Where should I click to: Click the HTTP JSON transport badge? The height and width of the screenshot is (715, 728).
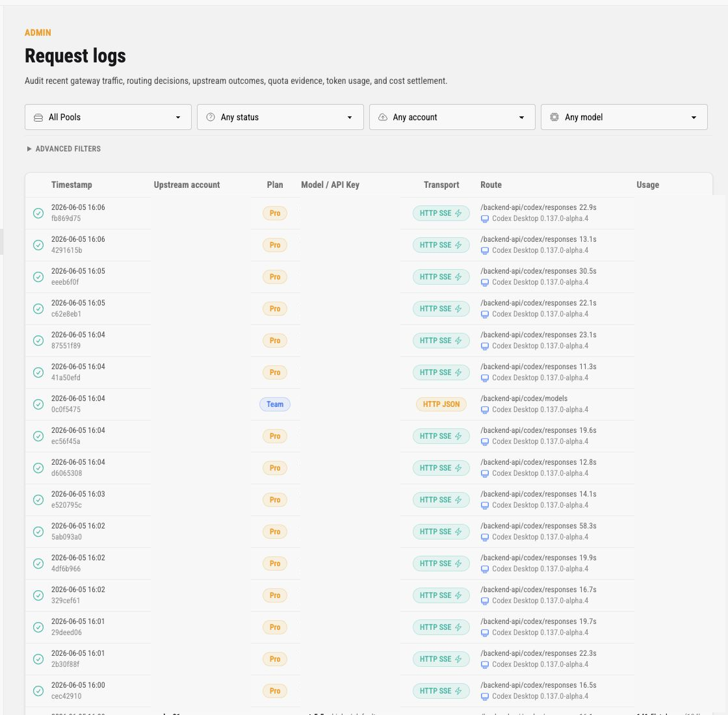441,404
